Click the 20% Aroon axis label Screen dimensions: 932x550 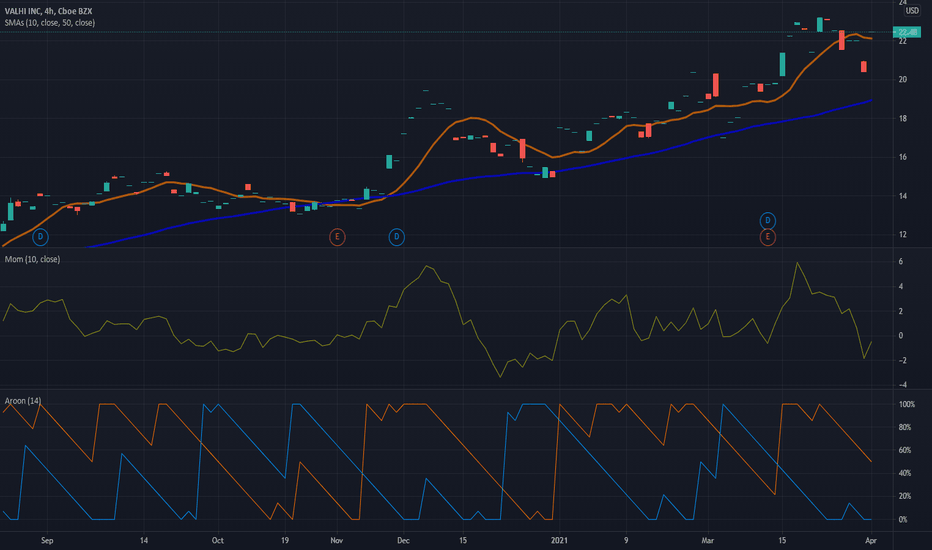905,496
